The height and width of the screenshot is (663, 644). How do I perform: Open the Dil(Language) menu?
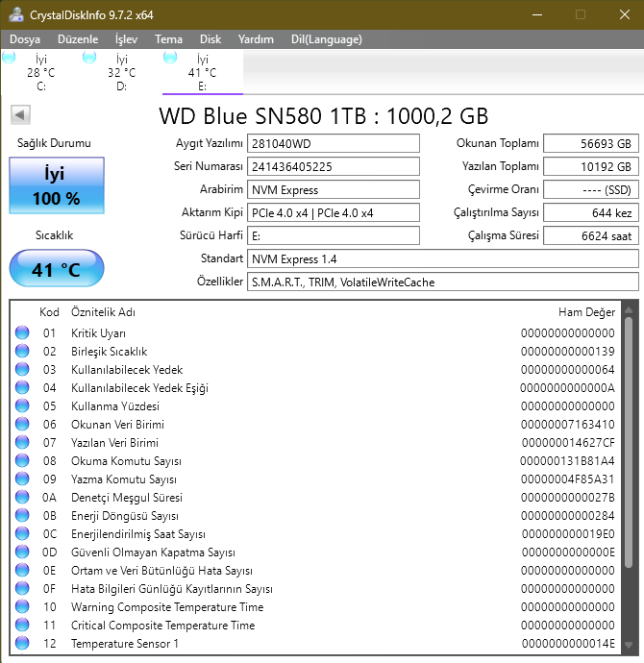click(327, 39)
